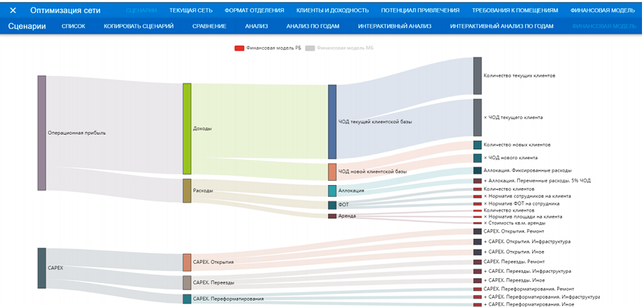Open СРАВНЕНИЕ subsection
The image size is (644, 307).
[209, 27]
